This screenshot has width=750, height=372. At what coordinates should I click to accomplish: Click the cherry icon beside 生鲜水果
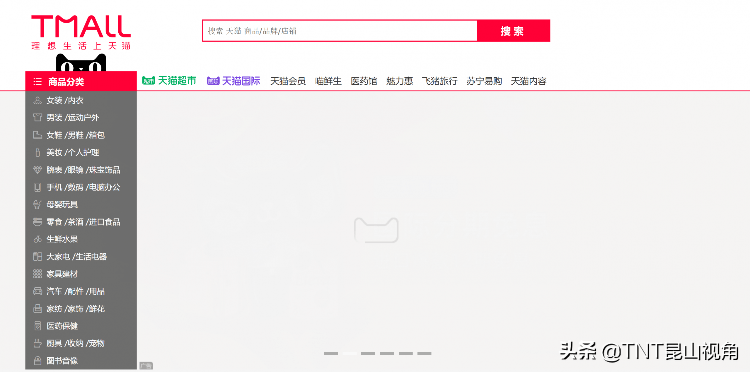[37, 239]
